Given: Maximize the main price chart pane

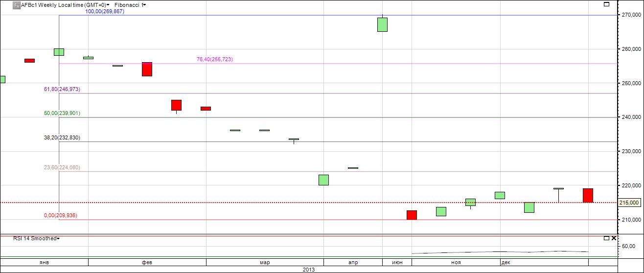Looking at the screenshot, I should (x=607, y=4).
